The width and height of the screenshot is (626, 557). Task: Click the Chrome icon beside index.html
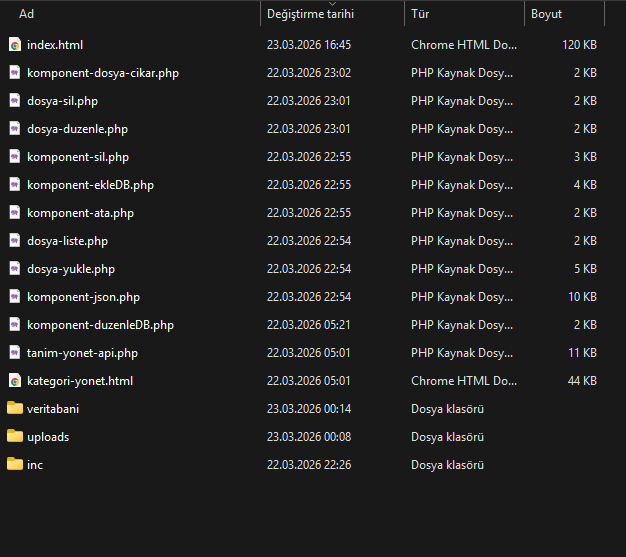tap(15, 45)
